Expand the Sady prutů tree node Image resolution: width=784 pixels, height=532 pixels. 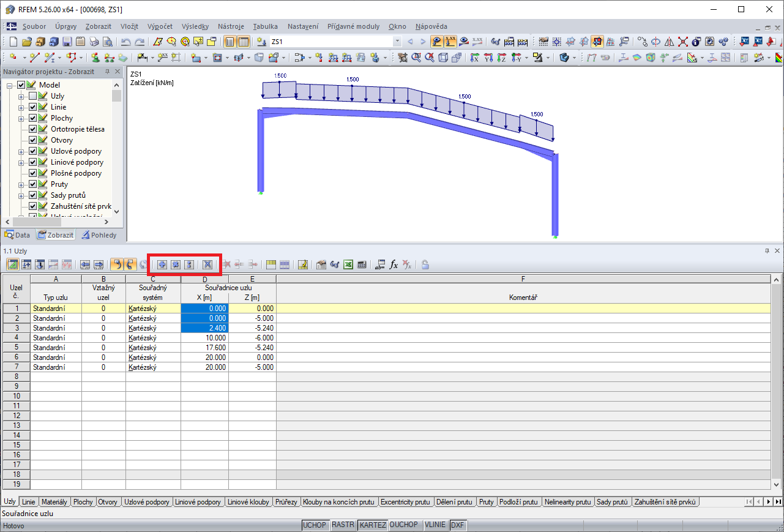coord(21,195)
